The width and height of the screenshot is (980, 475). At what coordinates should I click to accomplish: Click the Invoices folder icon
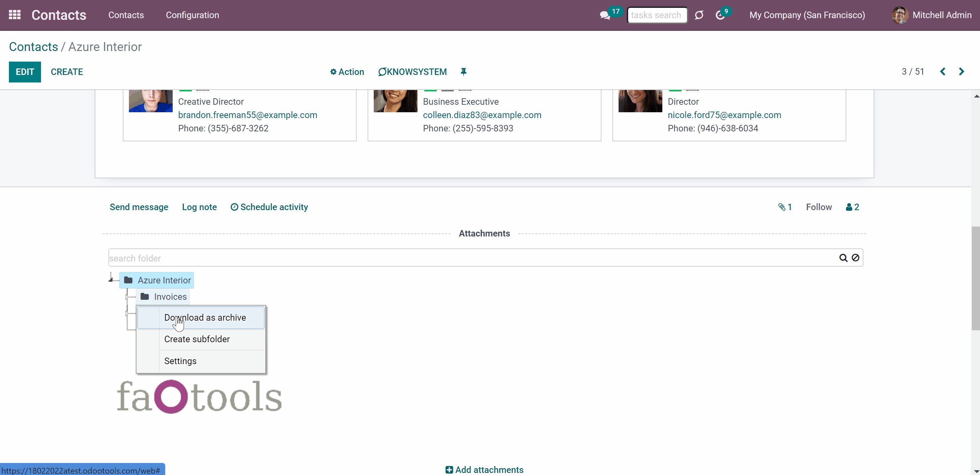click(x=145, y=296)
